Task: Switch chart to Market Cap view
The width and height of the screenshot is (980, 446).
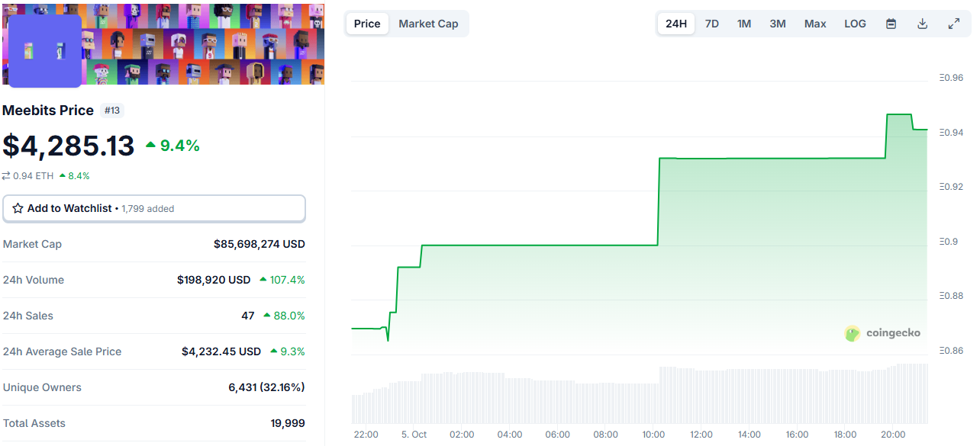Action: click(x=428, y=24)
